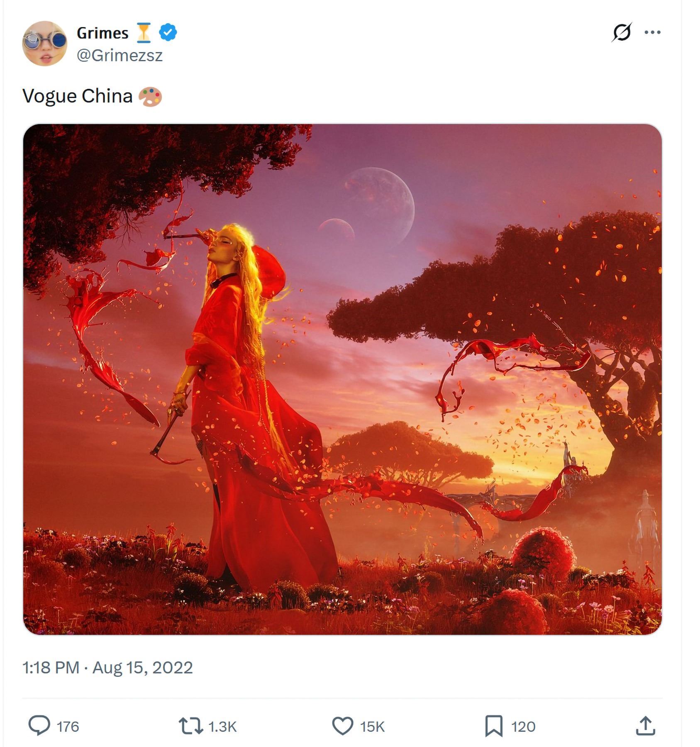Open the red fantasy artwork image
Viewport: 700px width, 747px height.
[x=342, y=379]
